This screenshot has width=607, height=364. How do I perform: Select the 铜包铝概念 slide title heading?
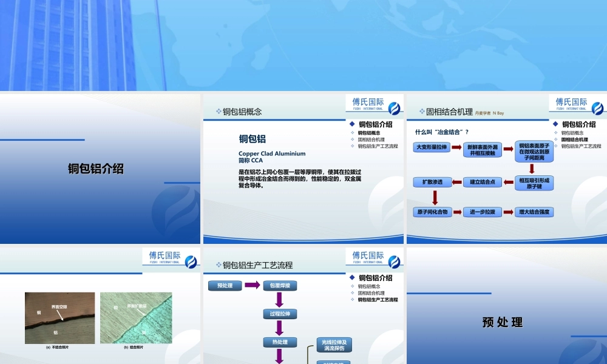click(242, 112)
